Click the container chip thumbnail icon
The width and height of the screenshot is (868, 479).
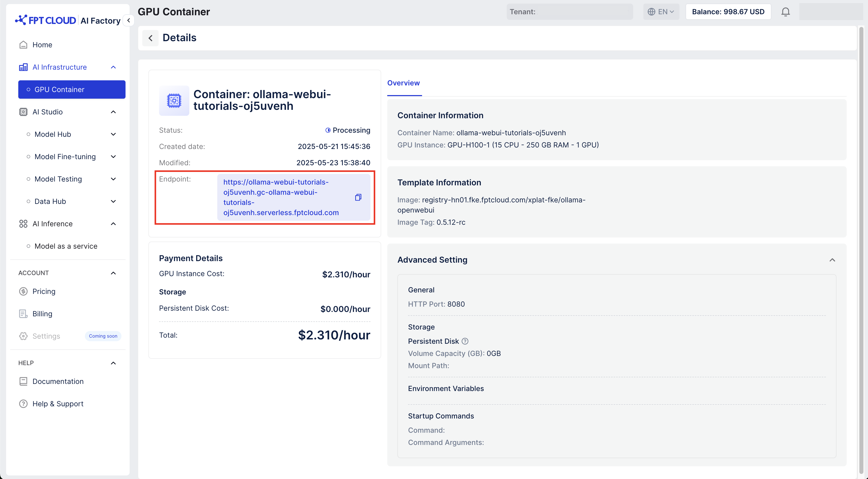(174, 100)
